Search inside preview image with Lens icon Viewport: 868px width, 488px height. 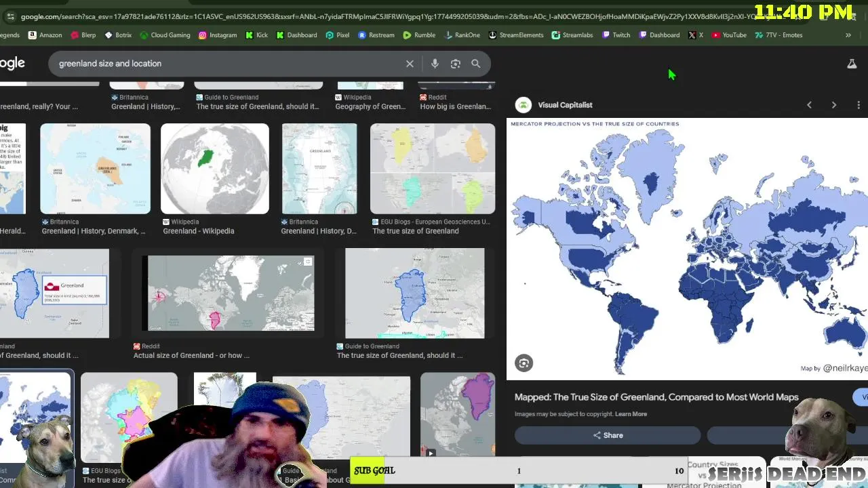(524, 363)
